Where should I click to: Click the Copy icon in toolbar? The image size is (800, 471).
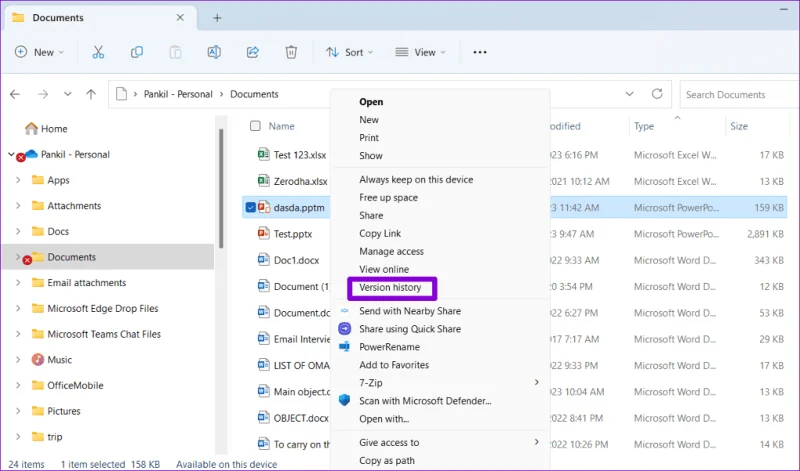coord(137,52)
